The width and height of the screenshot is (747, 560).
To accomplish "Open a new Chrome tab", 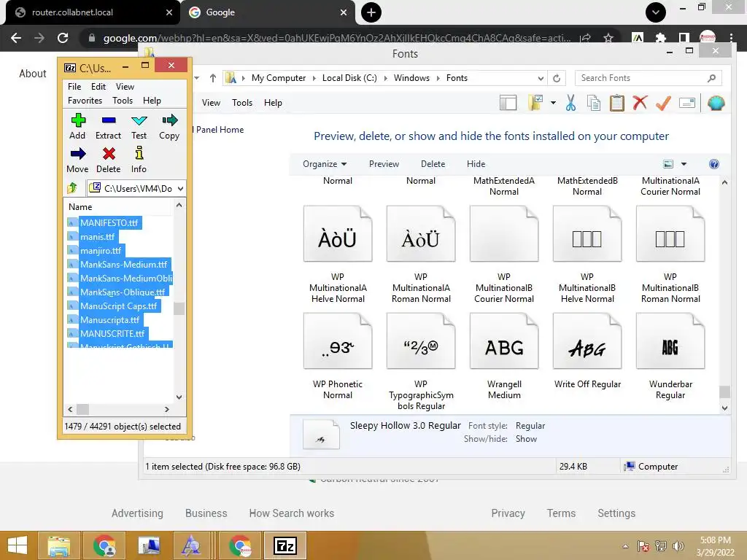I will tap(371, 12).
